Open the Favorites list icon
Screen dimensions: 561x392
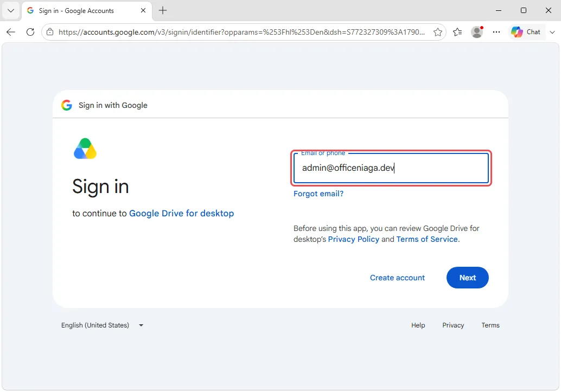tap(457, 32)
